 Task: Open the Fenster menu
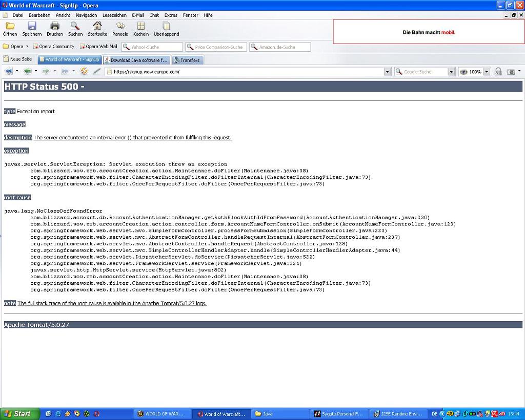(191, 15)
